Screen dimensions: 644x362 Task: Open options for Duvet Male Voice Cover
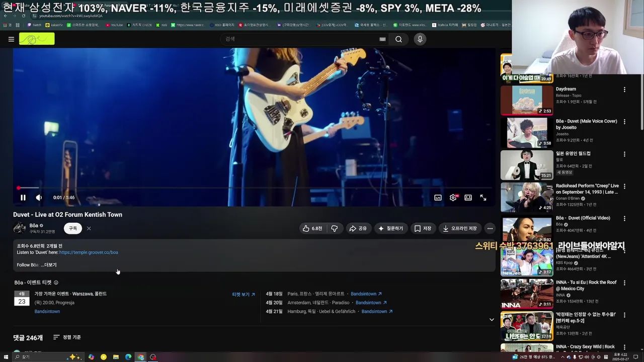624,122
